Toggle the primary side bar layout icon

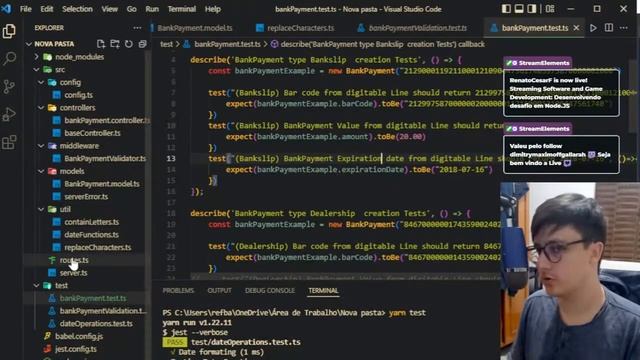point(506,9)
